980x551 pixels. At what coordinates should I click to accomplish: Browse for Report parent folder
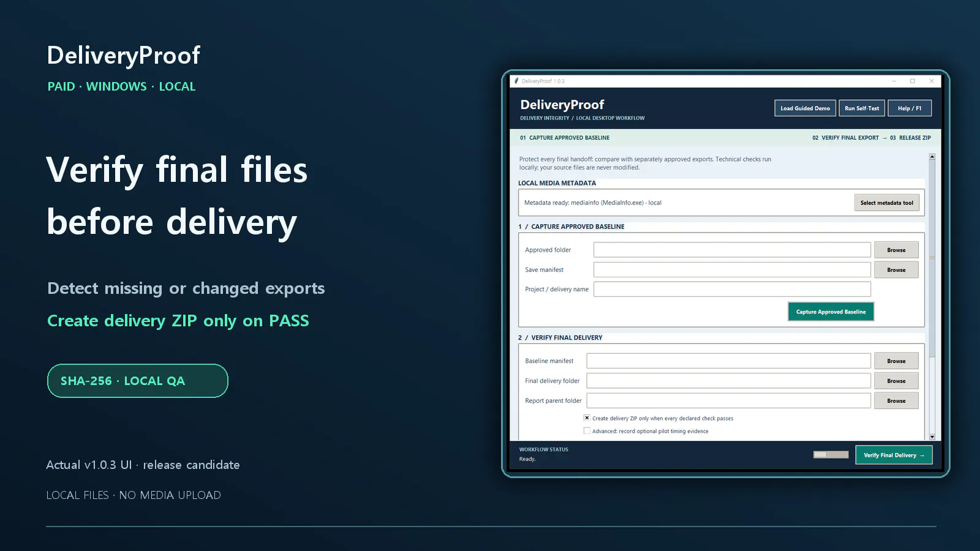point(896,401)
